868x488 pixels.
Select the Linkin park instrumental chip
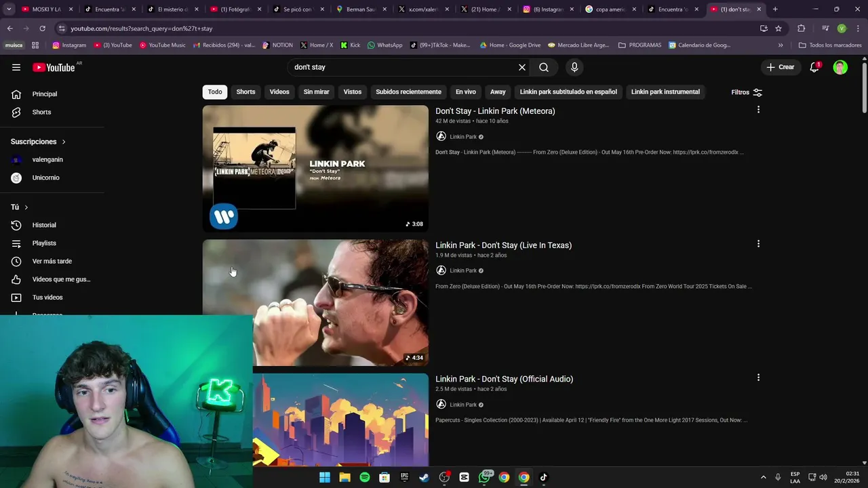click(665, 92)
